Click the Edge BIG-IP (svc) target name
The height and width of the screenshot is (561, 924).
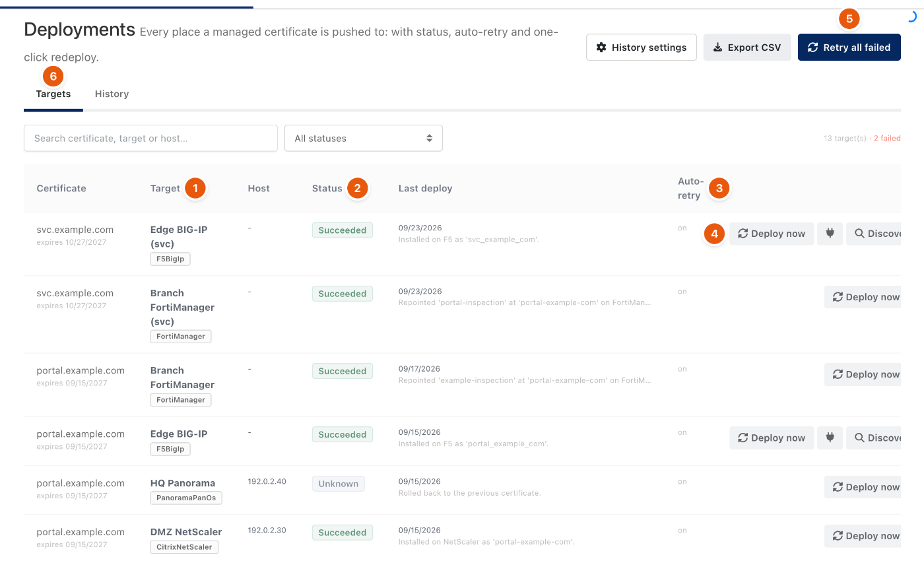179,237
